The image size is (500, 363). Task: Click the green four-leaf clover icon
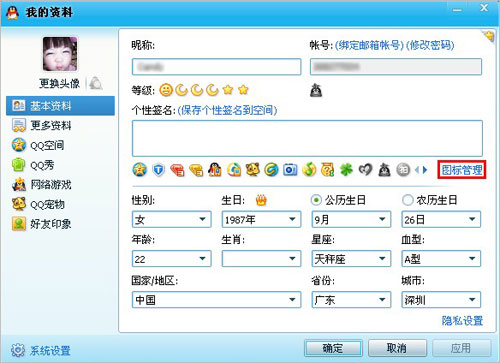point(347,170)
